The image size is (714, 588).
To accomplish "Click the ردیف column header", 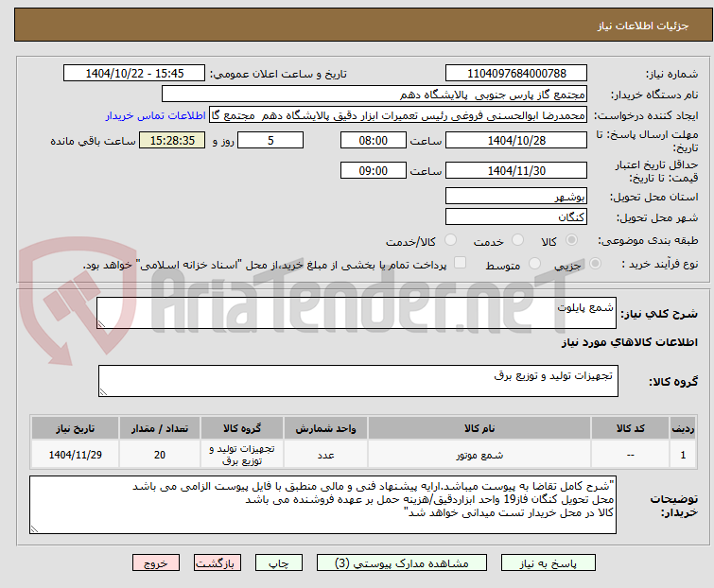I will click(x=683, y=428).
